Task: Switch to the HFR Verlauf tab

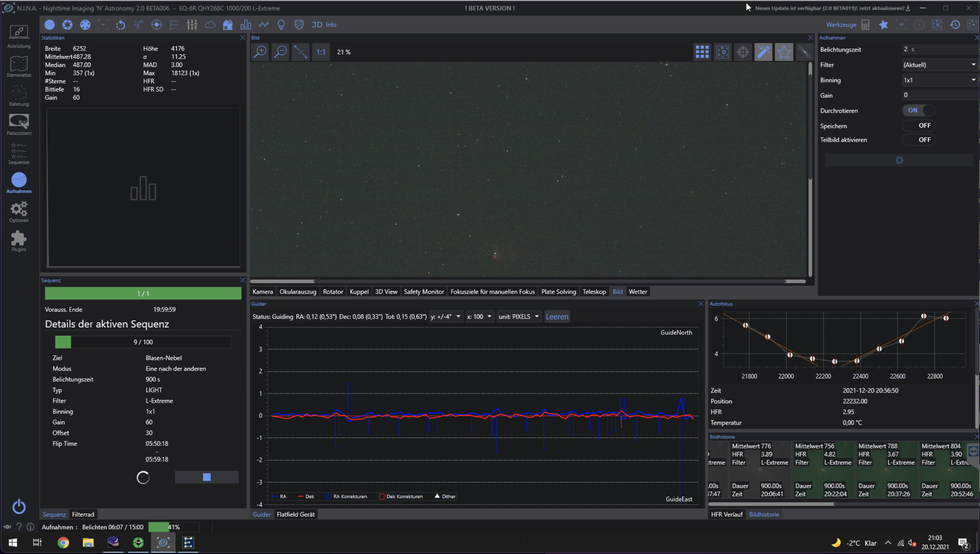Action: point(726,514)
